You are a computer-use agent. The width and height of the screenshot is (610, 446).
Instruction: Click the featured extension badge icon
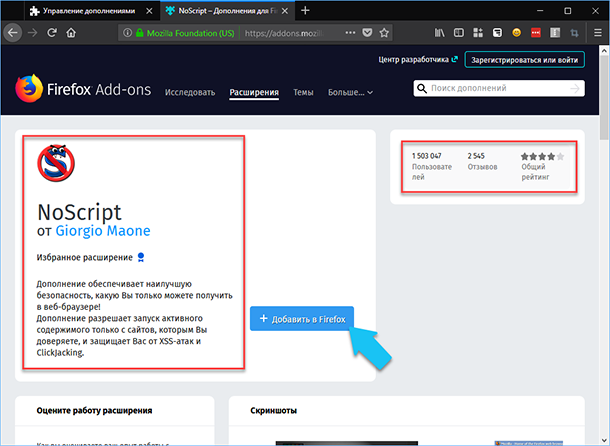click(x=141, y=257)
